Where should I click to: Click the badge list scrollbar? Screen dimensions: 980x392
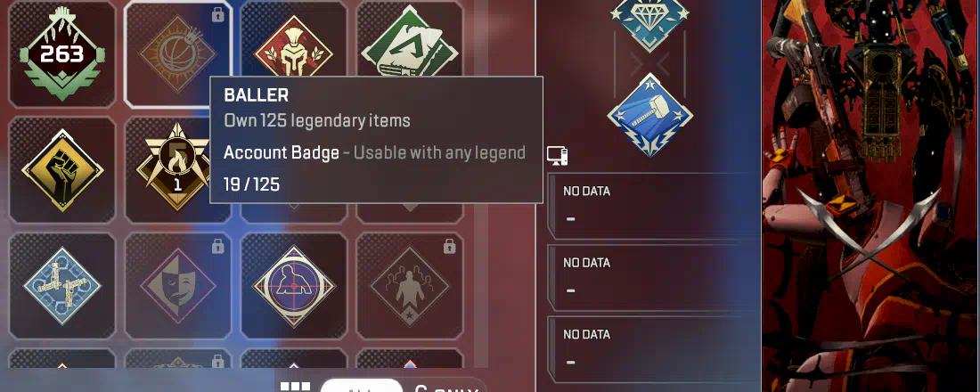click(x=480, y=184)
